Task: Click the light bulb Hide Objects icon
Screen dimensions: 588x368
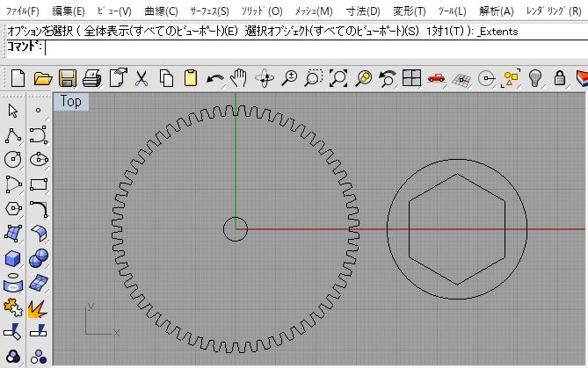Action: coord(535,78)
